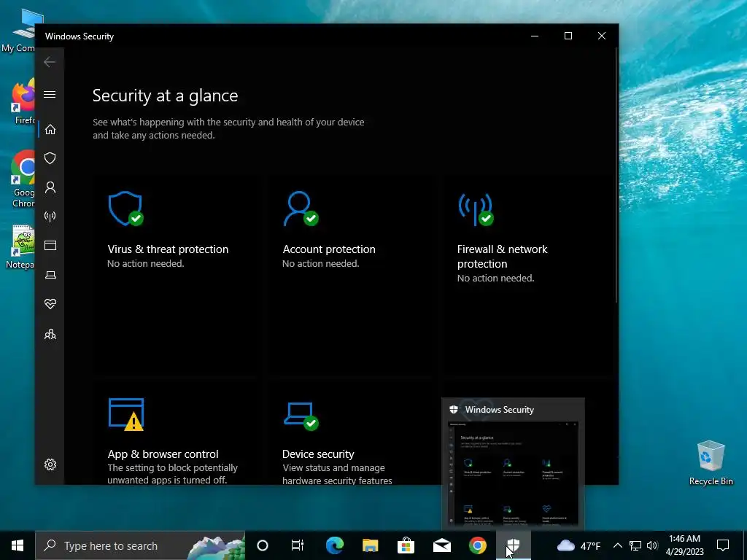Viewport: 747px width, 560px height.
Task: Open network status tray icon
Action: [635, 545]
